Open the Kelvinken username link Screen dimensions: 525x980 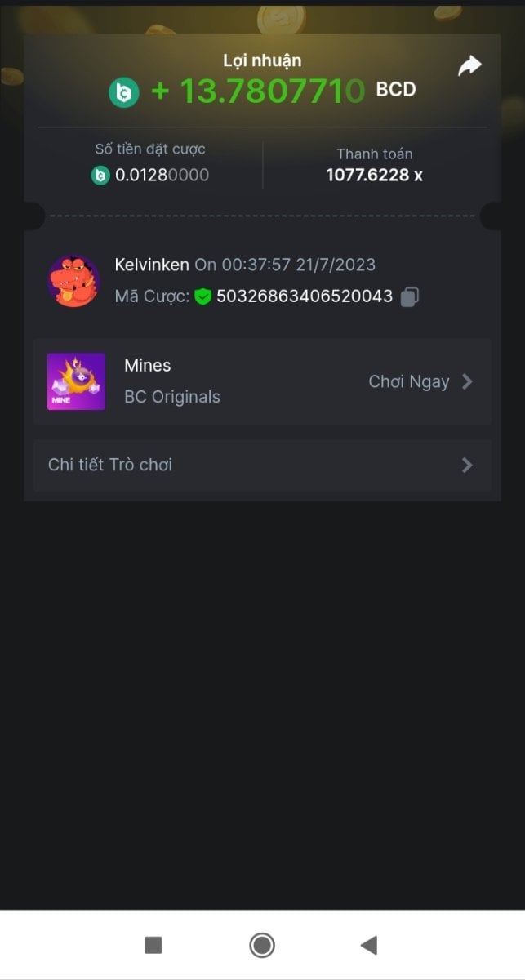tap(152, 265)
